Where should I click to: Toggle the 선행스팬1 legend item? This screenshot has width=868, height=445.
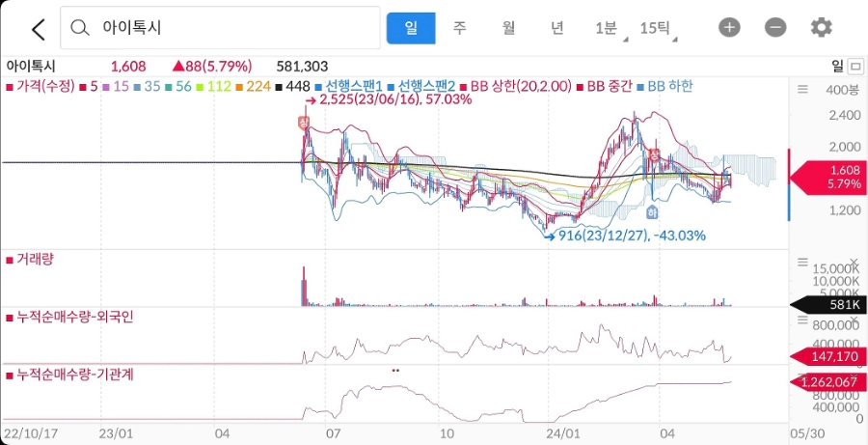click(348, 87)
